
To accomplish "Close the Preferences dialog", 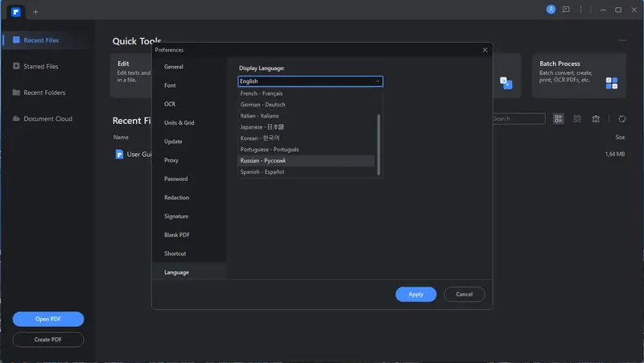I will coord(485,50).
